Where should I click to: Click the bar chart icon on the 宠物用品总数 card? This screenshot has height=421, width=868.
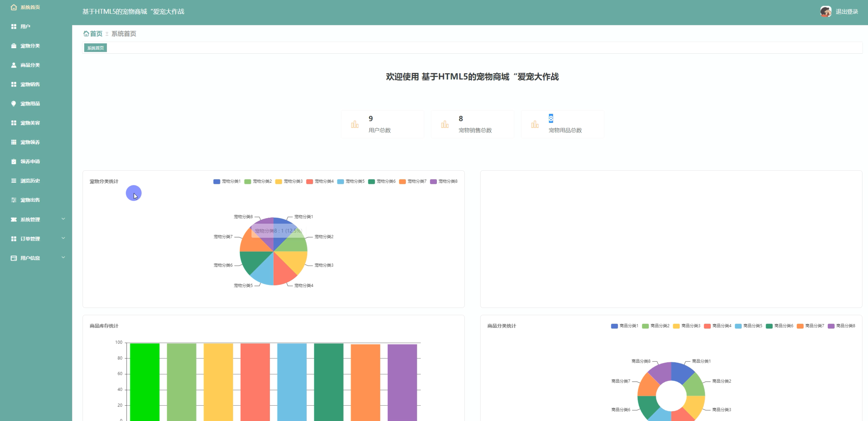pos(535,124)
